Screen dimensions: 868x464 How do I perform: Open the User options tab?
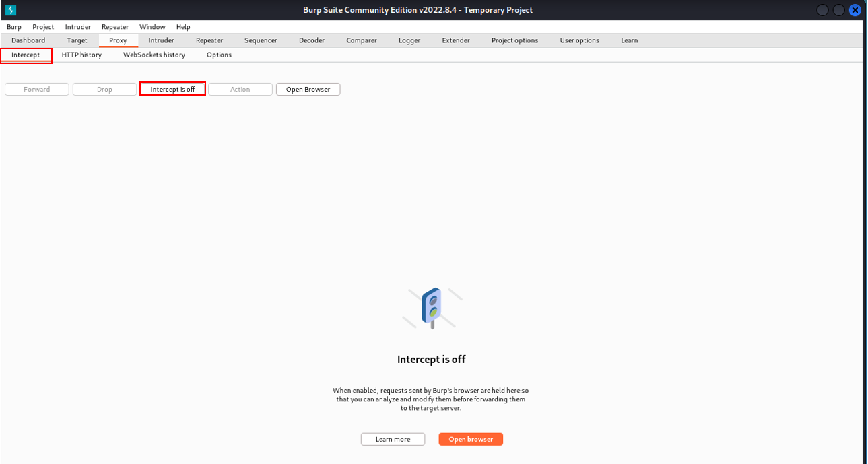coord(579,40)
